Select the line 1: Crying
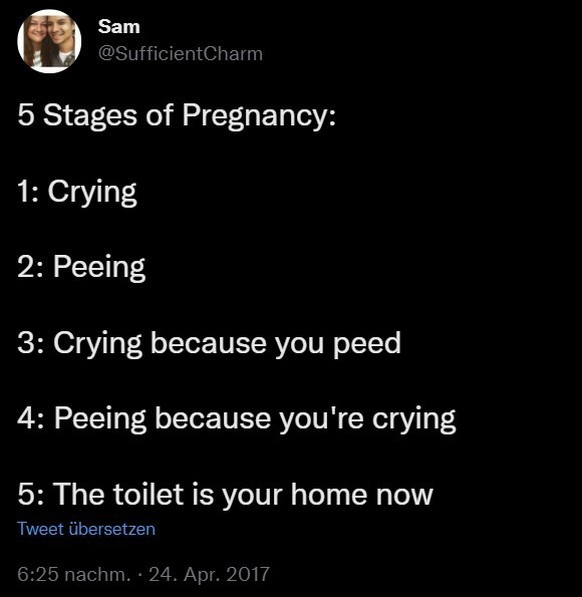The width and height of the screenshot is (582, 597). coord(77,192)
